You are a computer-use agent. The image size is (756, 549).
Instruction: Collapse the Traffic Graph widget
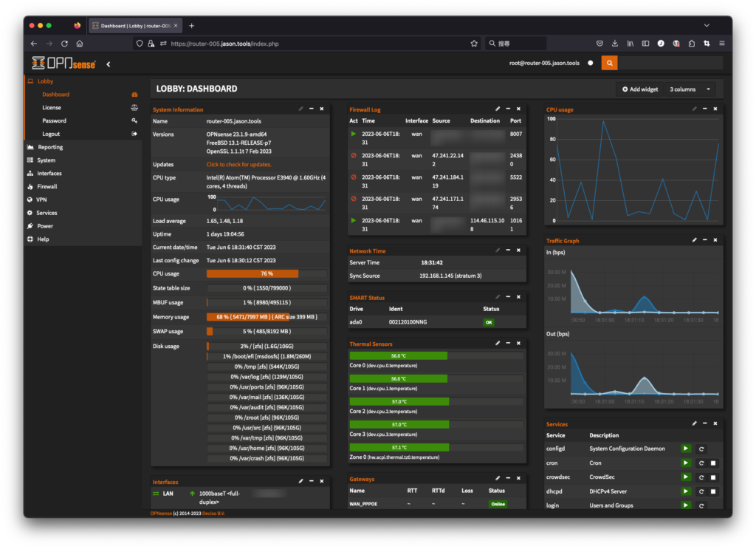pos(705,239)
